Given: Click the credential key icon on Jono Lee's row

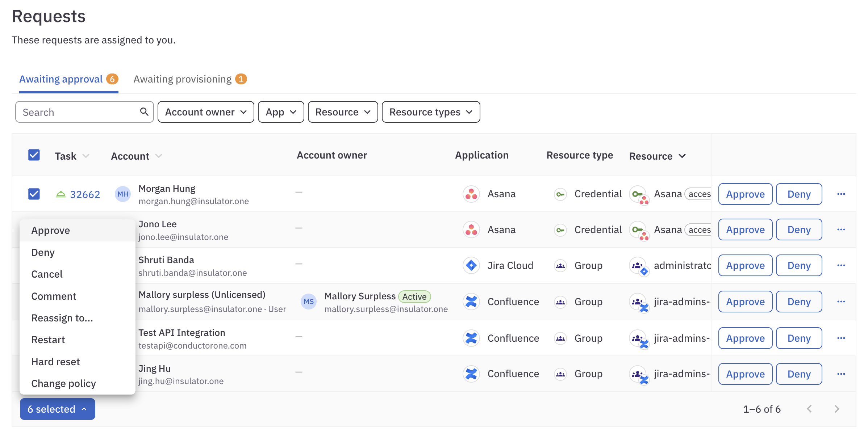Looking at the screenshot, I should [x=560, y=229].
